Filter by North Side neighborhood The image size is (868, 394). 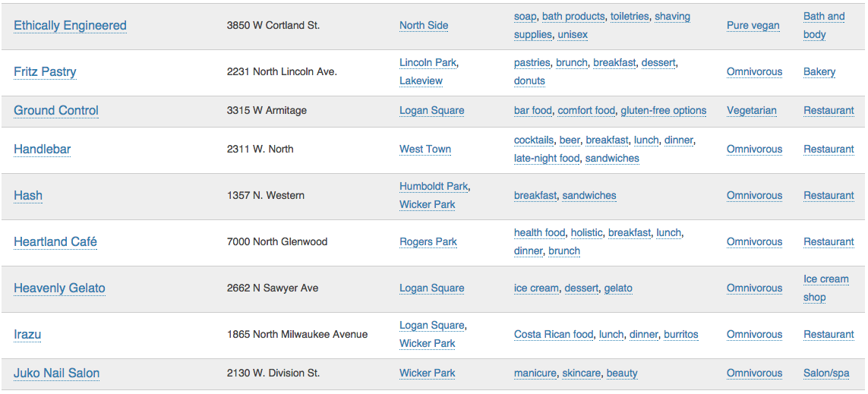pos(424,26)
